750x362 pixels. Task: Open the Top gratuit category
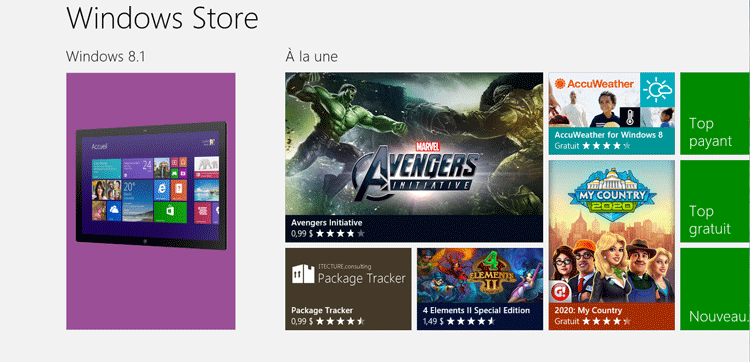715,201
